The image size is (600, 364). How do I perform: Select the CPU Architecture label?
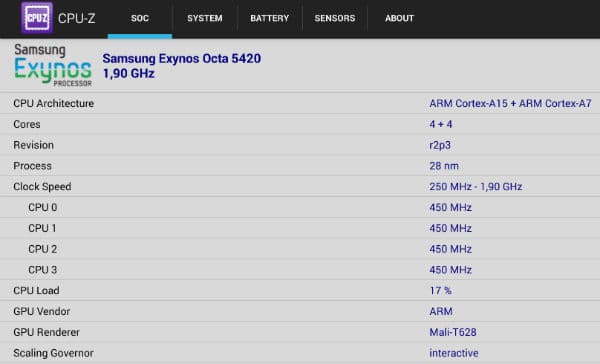[54, 103]
